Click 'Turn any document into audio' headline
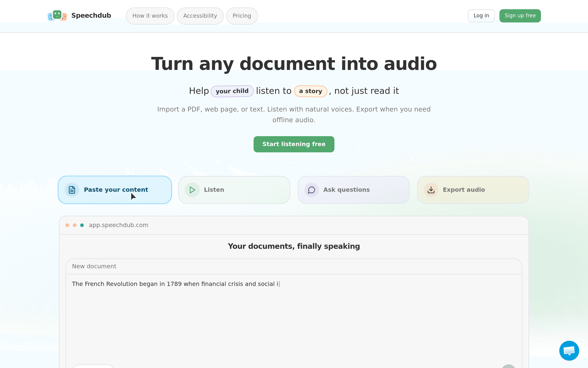The height and width of the screenshot is (368, 588). (294, 64)
